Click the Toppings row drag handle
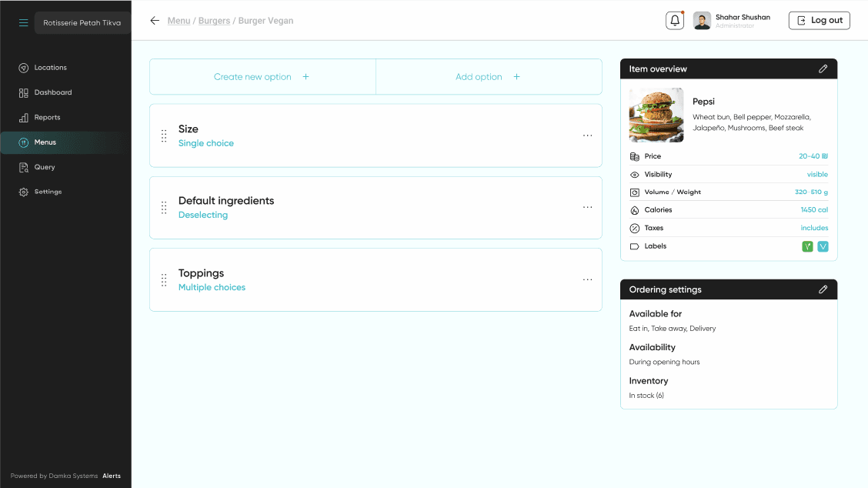 coord(164,280)
